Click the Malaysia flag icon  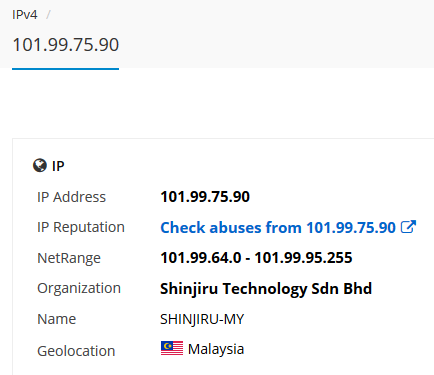[x=172, y=348]
